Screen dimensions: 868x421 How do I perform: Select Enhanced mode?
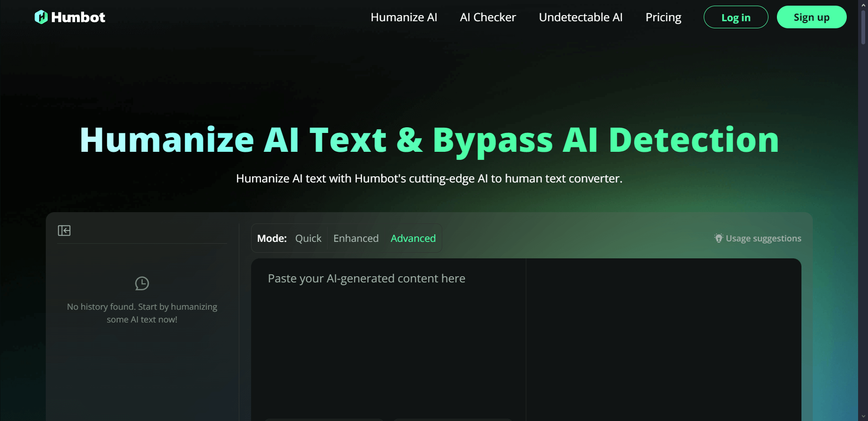(356, 239)
